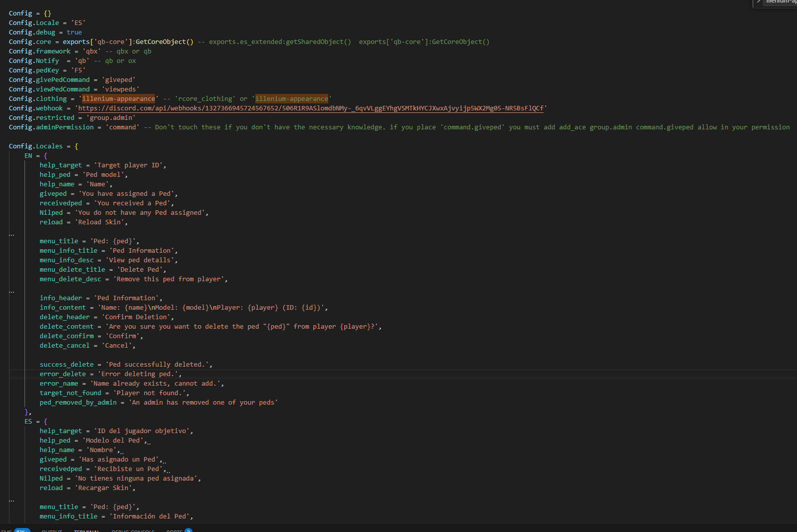Click the 'Ped successfully deleted.' string
Screen dimensions: 797x532
click(x=157, y=365)
